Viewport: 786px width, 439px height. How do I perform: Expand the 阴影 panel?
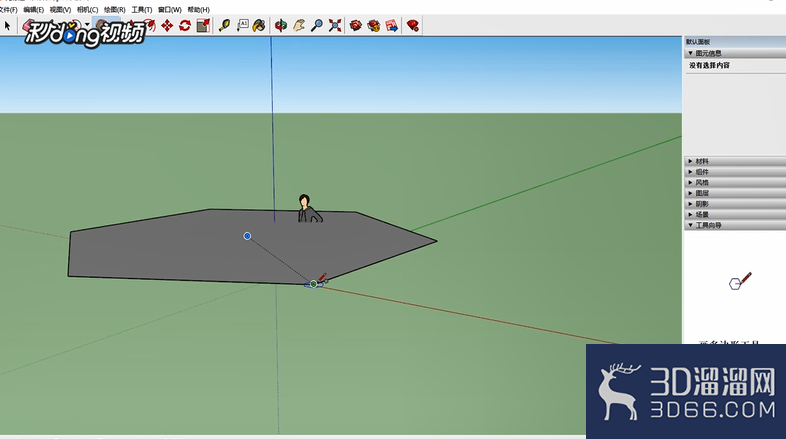[x=735, y=204]
